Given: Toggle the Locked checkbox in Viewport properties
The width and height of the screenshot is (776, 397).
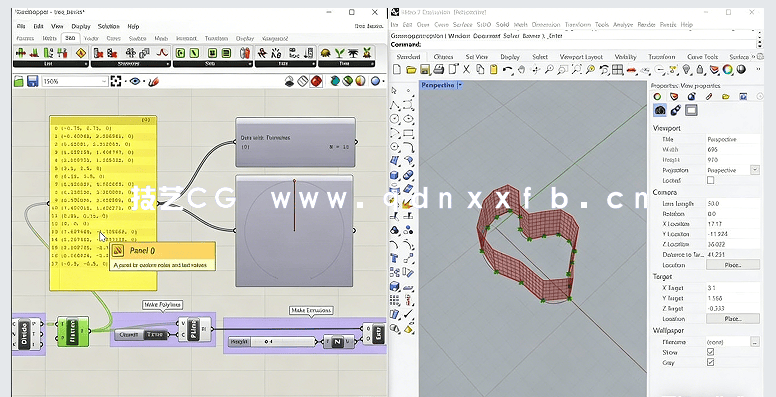Looking at the screenshot, I should click(x=711, y=180).
